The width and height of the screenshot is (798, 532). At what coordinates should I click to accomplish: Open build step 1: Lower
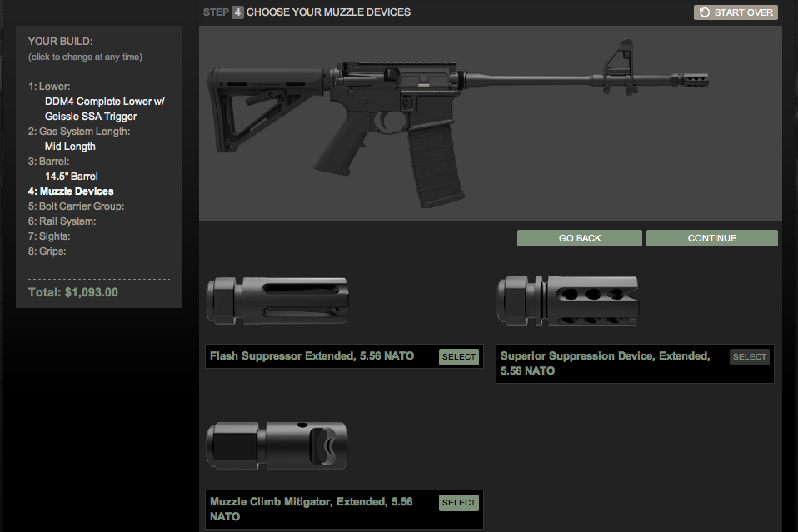pos(49,87)
